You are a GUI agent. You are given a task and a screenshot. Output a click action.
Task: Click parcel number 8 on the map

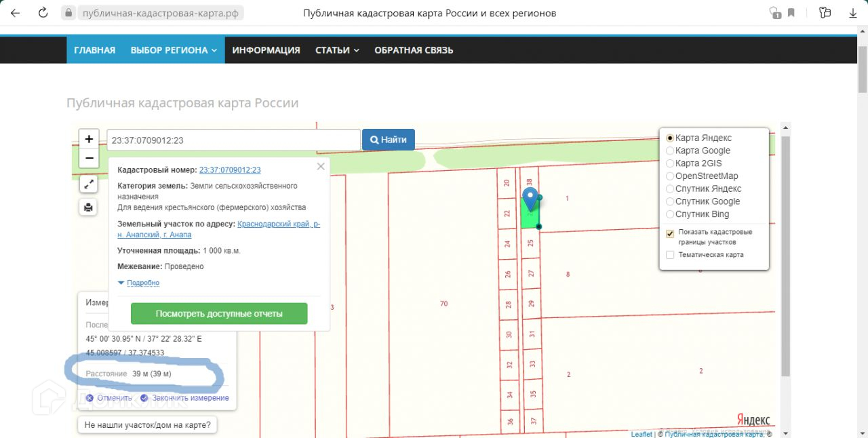[568, 274]
